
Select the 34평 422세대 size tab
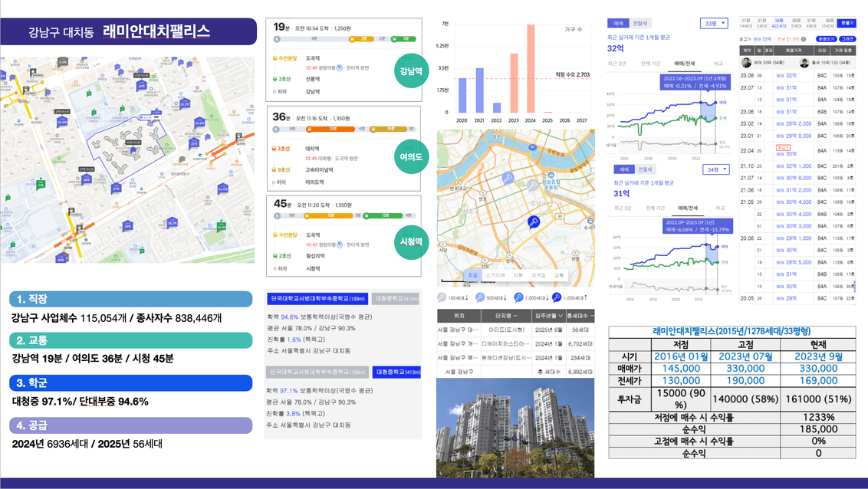click(779, 23)
